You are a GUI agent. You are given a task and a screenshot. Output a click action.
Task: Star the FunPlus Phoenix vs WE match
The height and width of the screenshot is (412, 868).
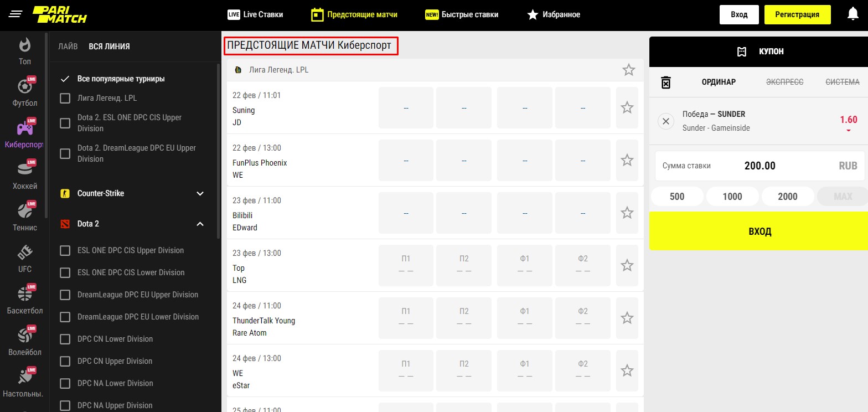coord(627,160)
